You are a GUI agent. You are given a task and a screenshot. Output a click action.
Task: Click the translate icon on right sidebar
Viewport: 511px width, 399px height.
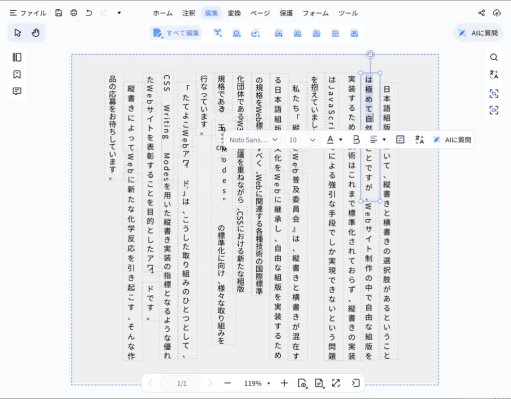[x=494, y=75]
